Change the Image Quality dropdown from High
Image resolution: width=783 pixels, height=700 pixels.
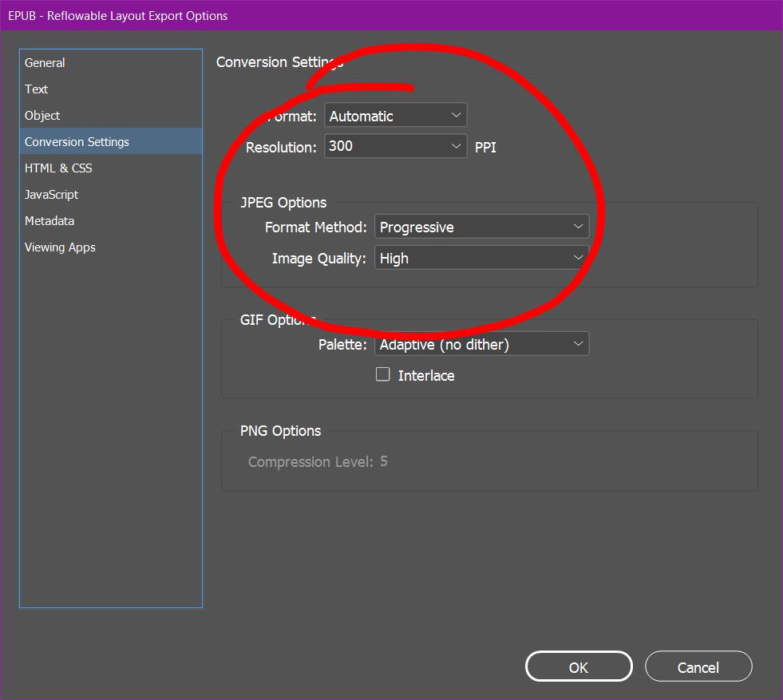click(x=481, y=257)
